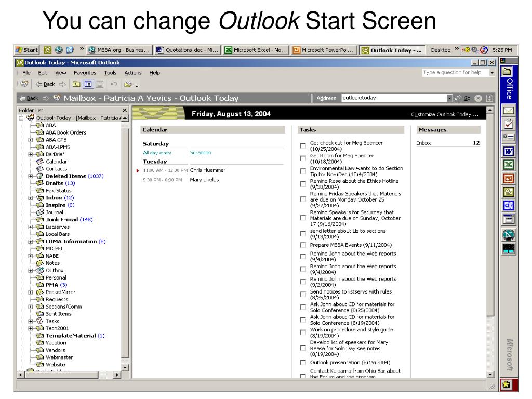Image resolution: width=532 pixels, height=399 pixels.
Task: Open the Favorites menu
Action: [85, 73]
